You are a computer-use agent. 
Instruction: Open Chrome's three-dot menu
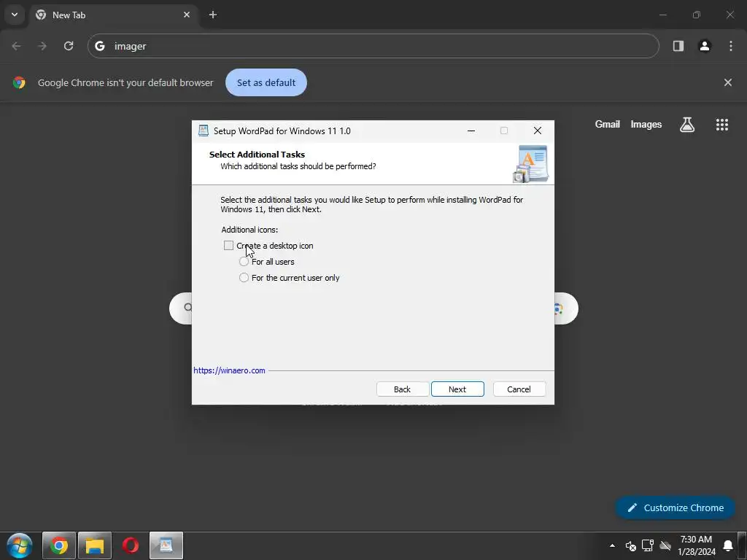click(x=731, y=46)
